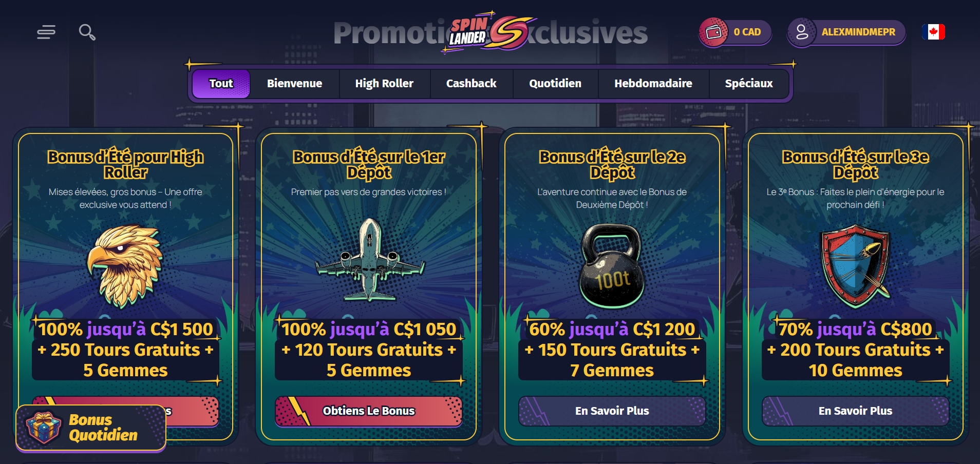Click the search magnifier icon
Image resolution: width=980 pixels, height=464 pixels.
[87, 32]
